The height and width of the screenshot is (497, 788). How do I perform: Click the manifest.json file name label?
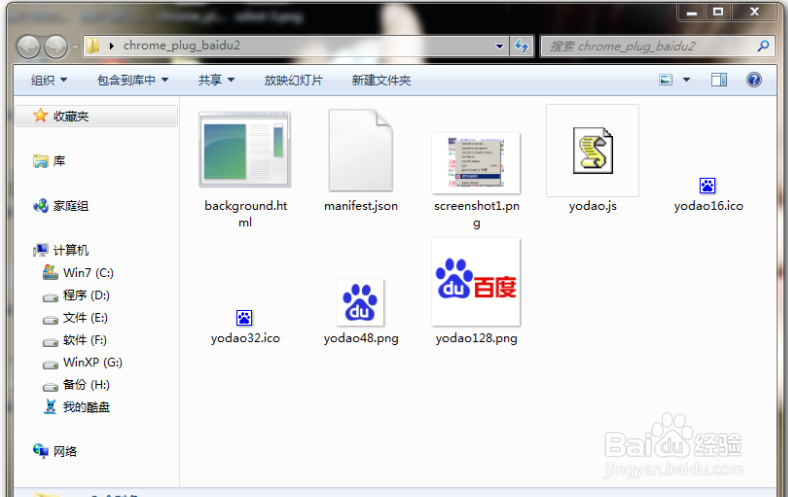pyautogui.click(x=361, y=206)
